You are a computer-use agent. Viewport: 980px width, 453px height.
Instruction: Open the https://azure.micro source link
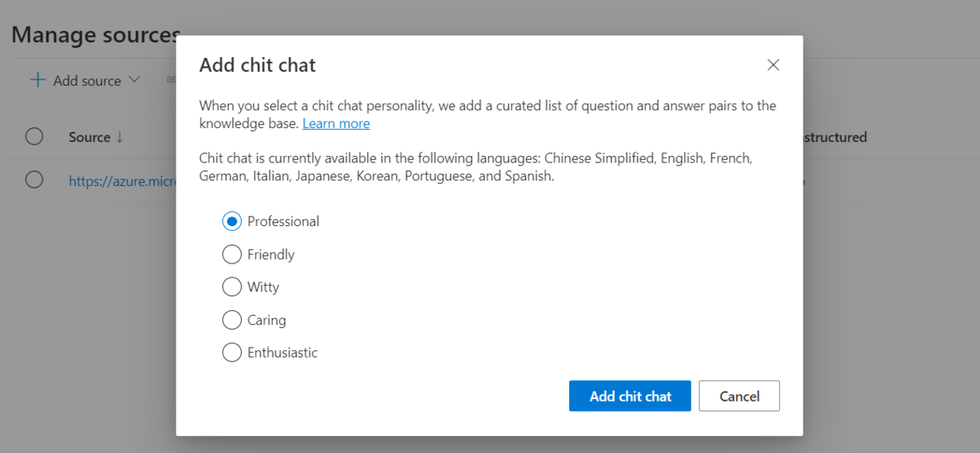tap(122, 181)
